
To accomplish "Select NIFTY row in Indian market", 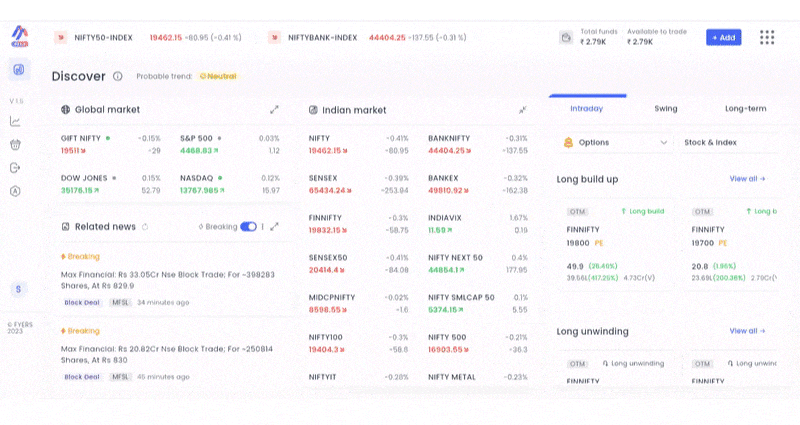I will (359, 144).
